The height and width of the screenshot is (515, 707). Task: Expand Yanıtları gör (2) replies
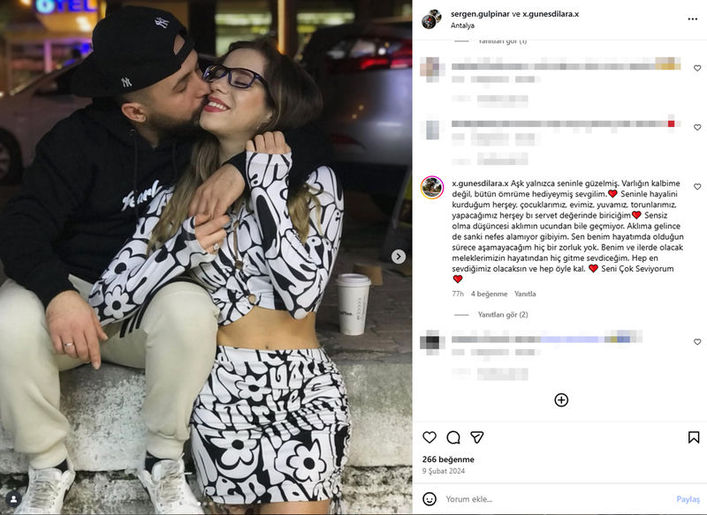click(503, 315)
